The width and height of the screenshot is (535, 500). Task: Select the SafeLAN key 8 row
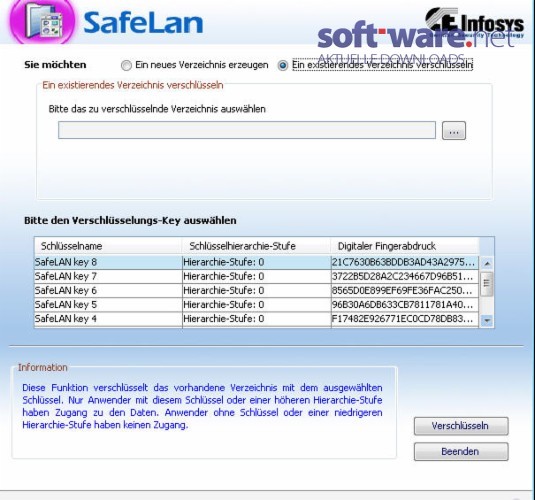click(x=257, y=262)
